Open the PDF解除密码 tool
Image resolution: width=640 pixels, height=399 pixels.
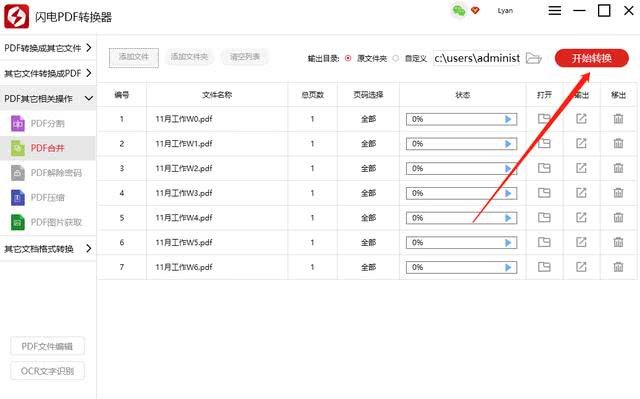pos(47,173)
